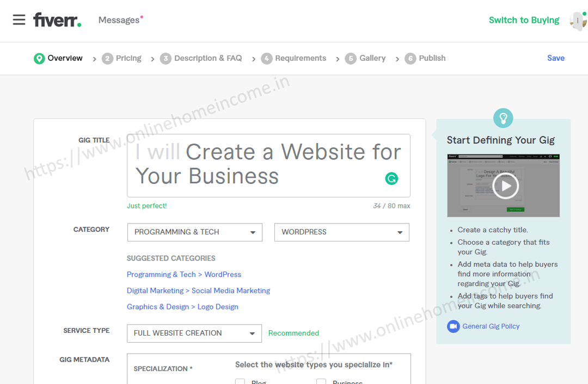This screenshot has height=384, width=588.
Task: Go to the Pricing step
Action: click(x=128, y=58)
